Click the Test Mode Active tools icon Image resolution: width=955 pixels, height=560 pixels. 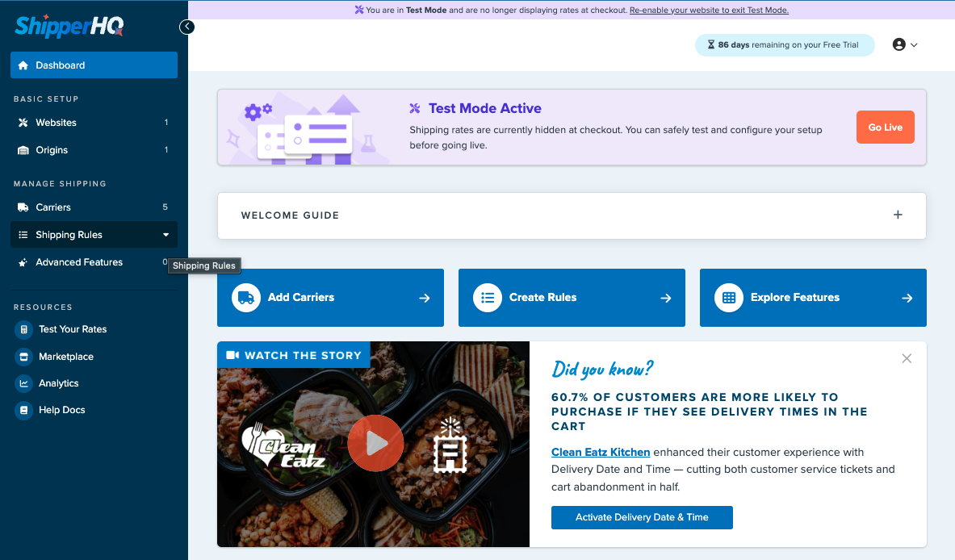pos(415,108)
